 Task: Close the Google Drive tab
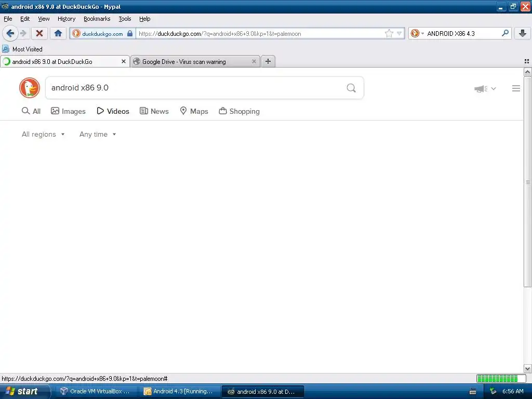[x=254, y=61]
